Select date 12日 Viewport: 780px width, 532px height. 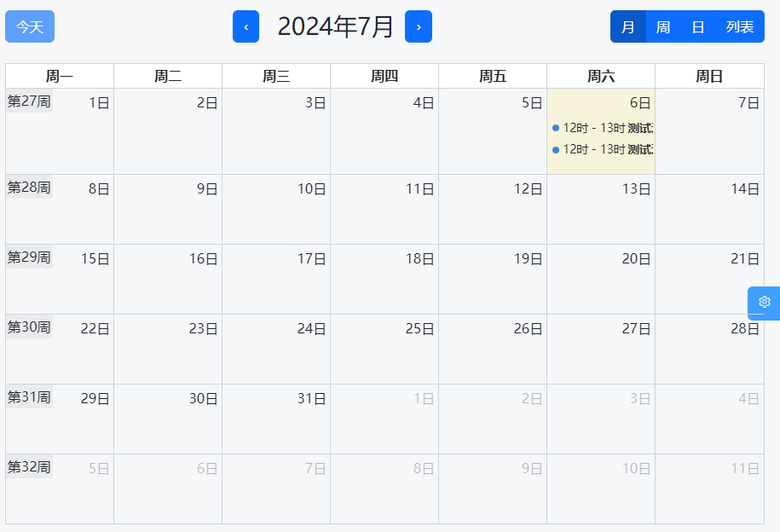click(528, 189)
